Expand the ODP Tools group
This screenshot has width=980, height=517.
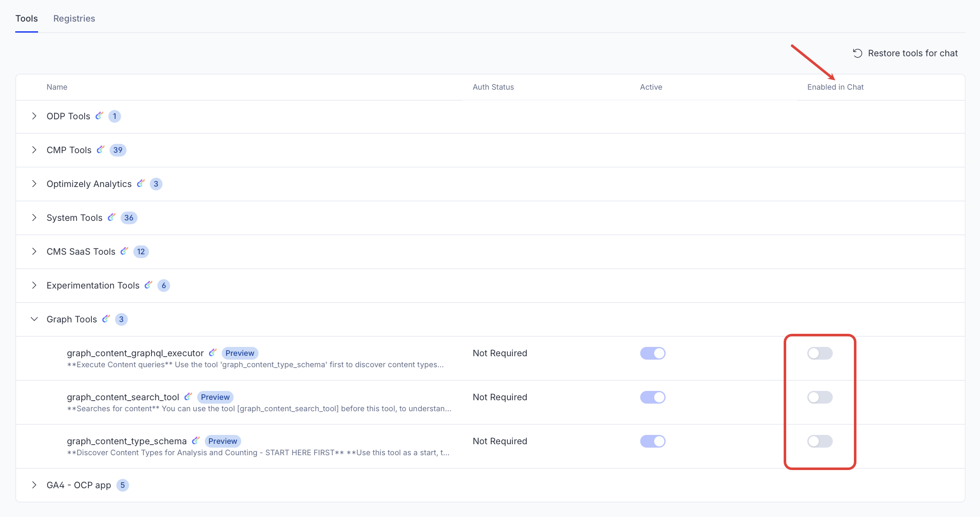point(34,115)
